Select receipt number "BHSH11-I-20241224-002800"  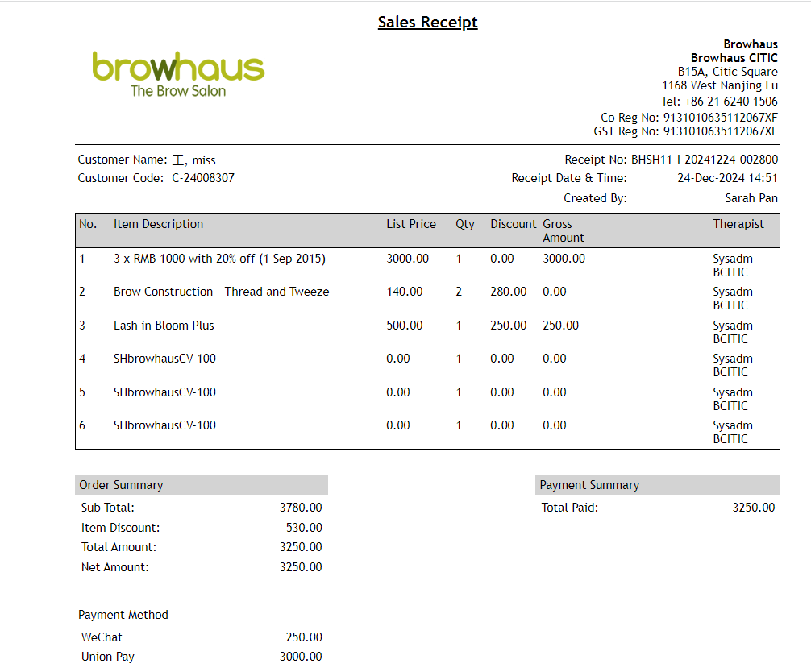[705, 160]
